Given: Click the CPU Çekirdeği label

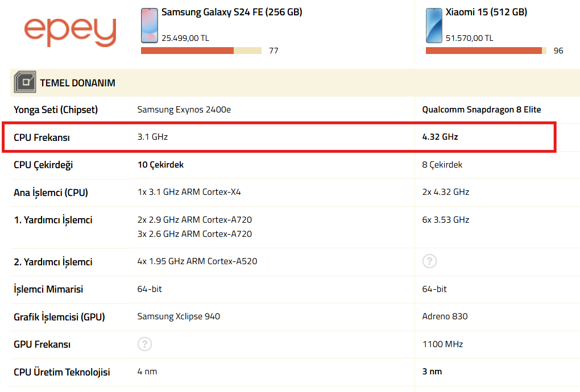Looking at the screenshot, I should (x=43, y=165).
